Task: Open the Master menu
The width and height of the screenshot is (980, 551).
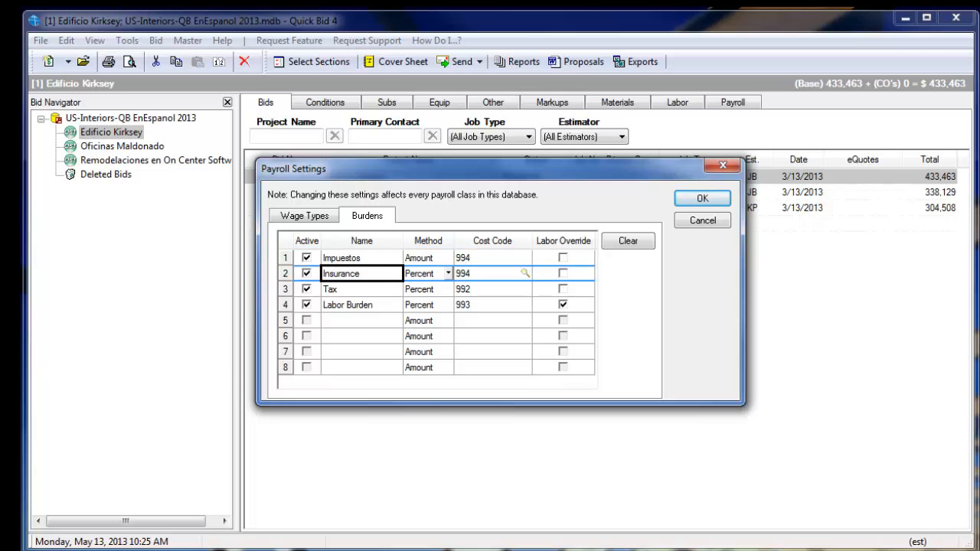Action: point(188,41)
